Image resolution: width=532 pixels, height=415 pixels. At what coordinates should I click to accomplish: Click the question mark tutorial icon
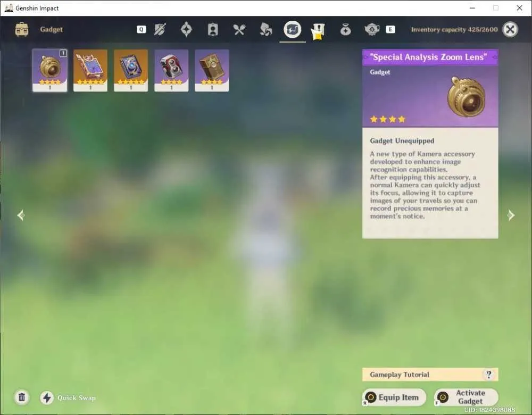coord(488,375)
